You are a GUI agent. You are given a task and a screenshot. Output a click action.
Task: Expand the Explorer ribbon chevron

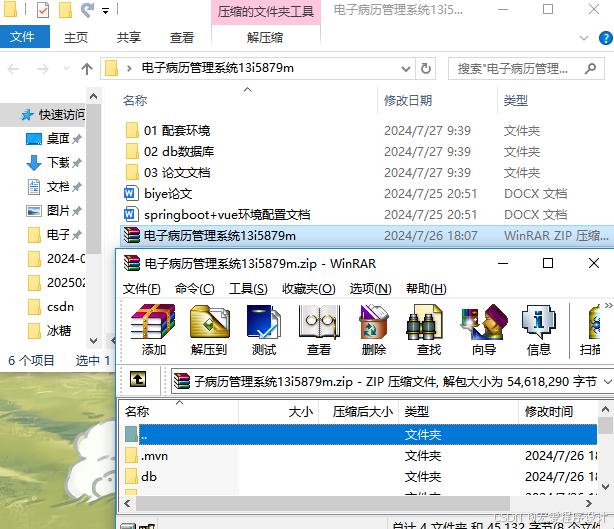pos(584,38)
